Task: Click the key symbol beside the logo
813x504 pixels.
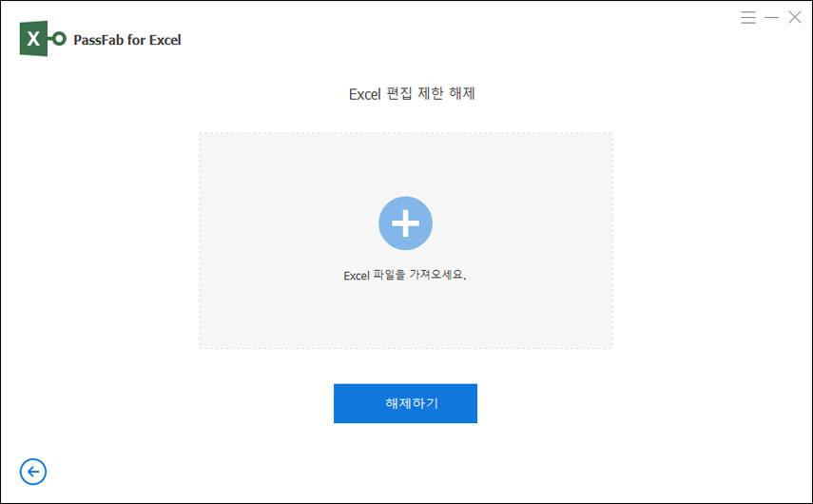Action: tap(59, 40)
